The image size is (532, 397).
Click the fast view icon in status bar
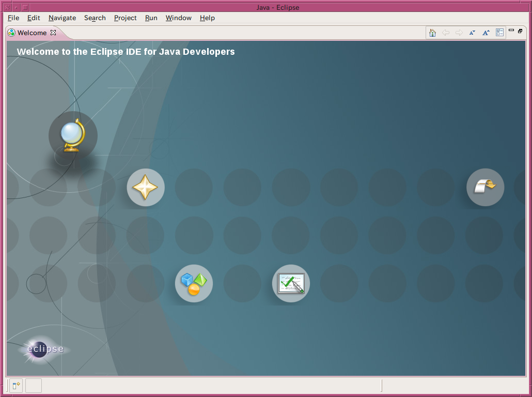[x=16, y=386]
